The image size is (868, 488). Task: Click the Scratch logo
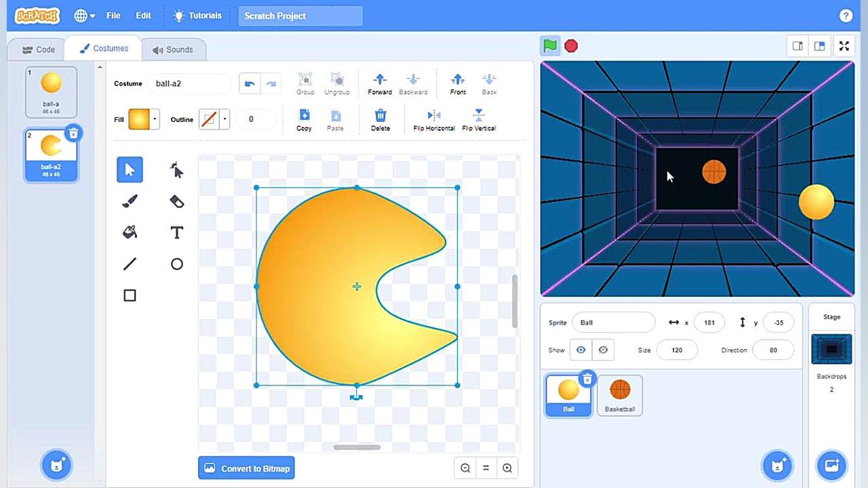[x=37, y=16]
